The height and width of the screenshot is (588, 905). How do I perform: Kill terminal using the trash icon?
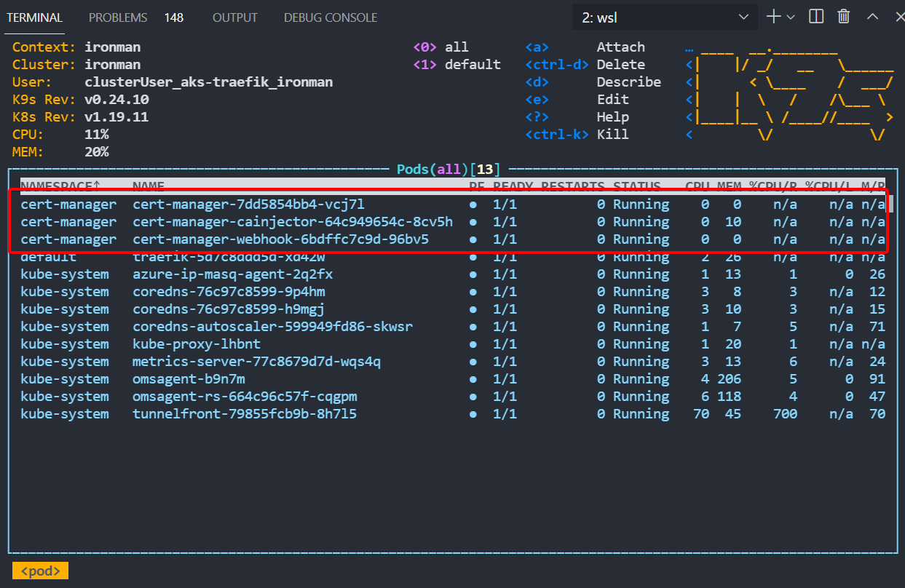click(844, 17)
